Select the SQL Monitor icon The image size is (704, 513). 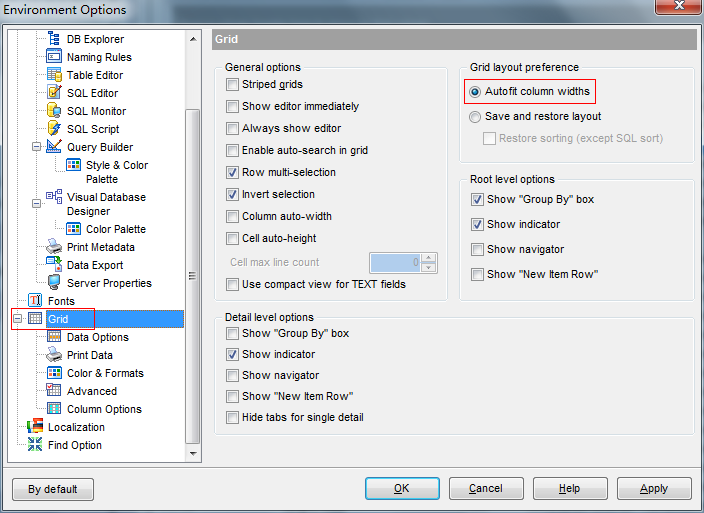coord(54,111)
